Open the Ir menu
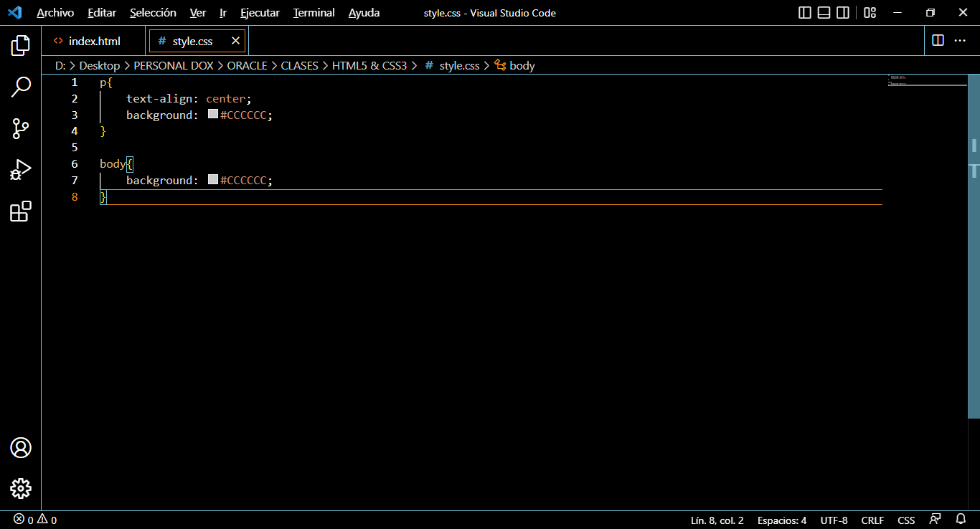Screen dimensions: 980x529 pyautogui.click(x=223, y=13)
